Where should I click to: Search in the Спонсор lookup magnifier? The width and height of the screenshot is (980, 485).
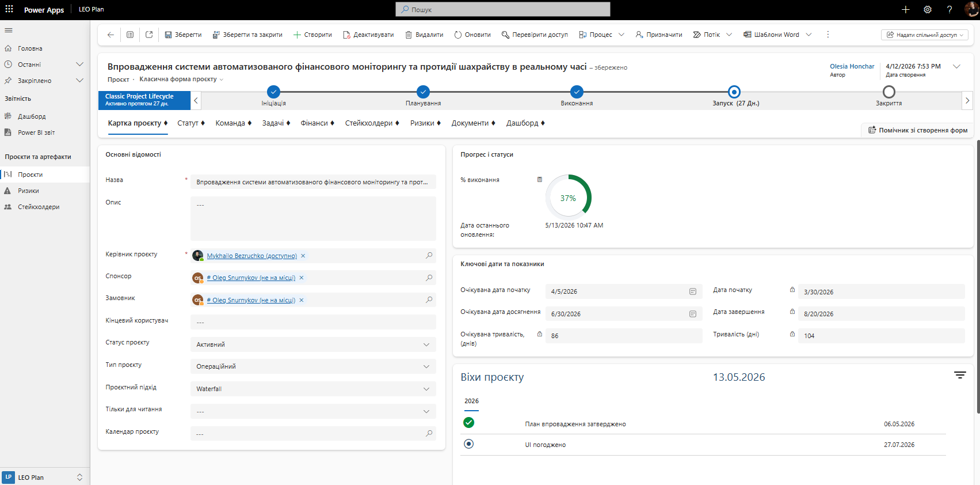pos(429,278)
